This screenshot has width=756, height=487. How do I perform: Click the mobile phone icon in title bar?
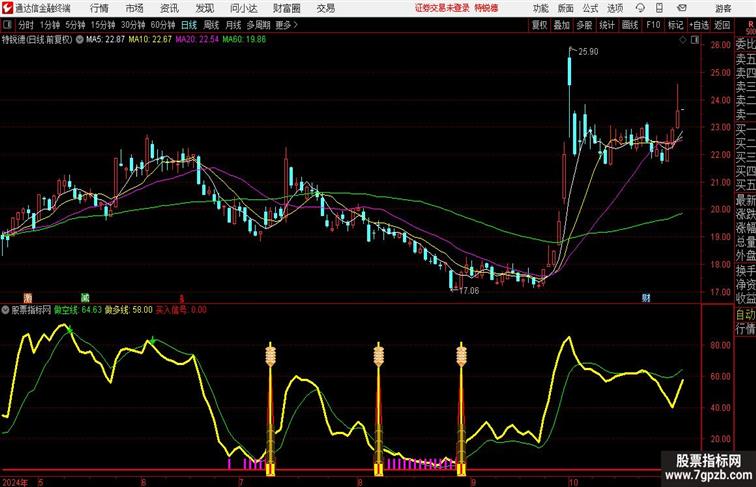coord(660,8)
